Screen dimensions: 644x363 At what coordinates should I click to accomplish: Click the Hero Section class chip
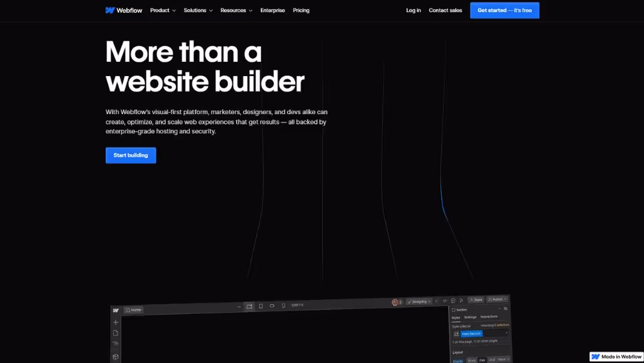tap(471, 333)
